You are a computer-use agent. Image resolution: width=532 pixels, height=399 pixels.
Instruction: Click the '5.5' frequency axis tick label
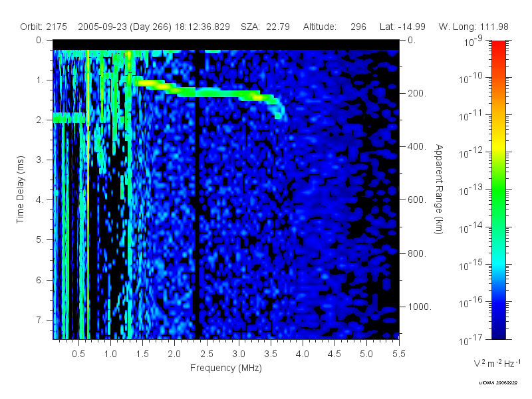[x=398, y=354]
